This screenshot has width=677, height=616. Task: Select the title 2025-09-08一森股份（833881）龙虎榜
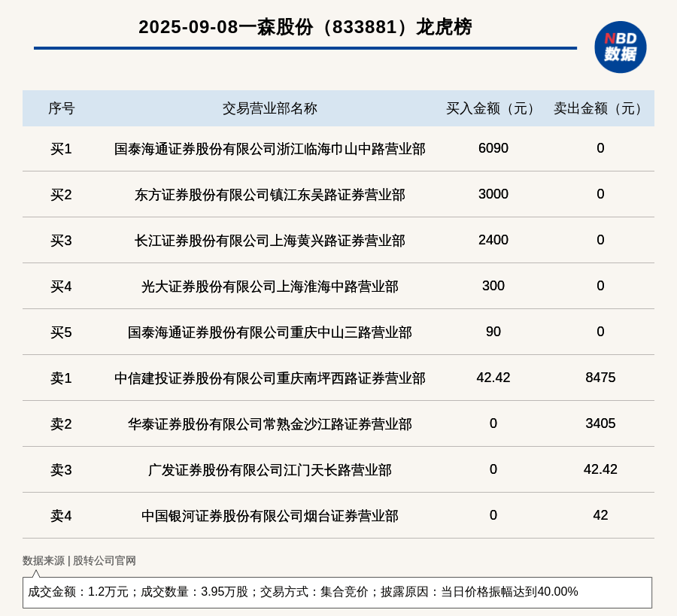coord(305,27)
